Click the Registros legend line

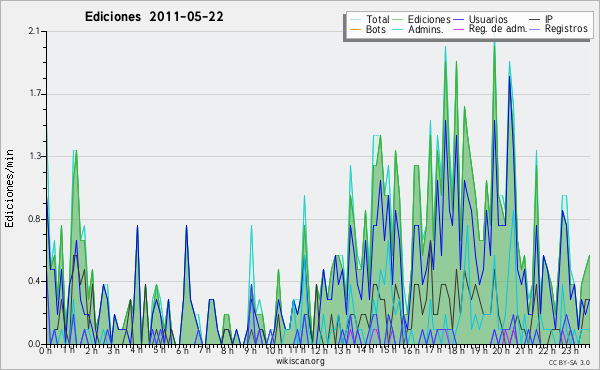(535, 29)
